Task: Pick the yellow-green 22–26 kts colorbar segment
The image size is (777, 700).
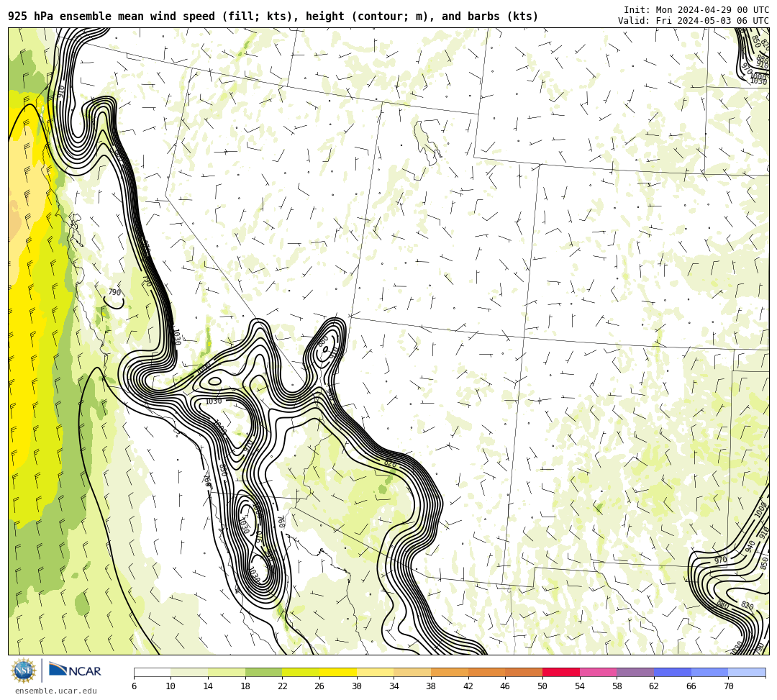Action: tap(301, 672)
